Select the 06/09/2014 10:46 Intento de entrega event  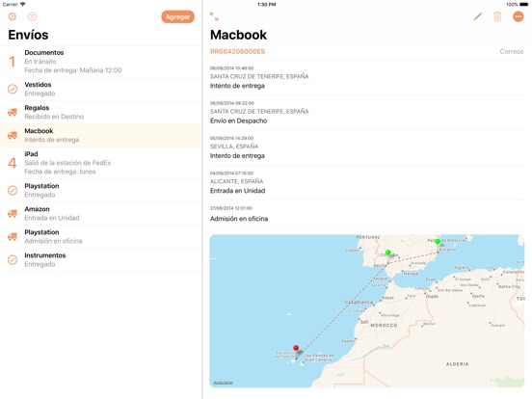point(367,77)
